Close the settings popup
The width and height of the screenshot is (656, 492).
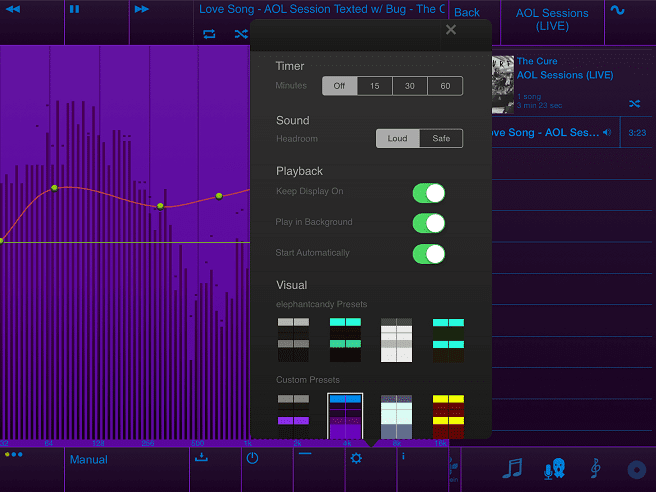click(x=451, y=30)
